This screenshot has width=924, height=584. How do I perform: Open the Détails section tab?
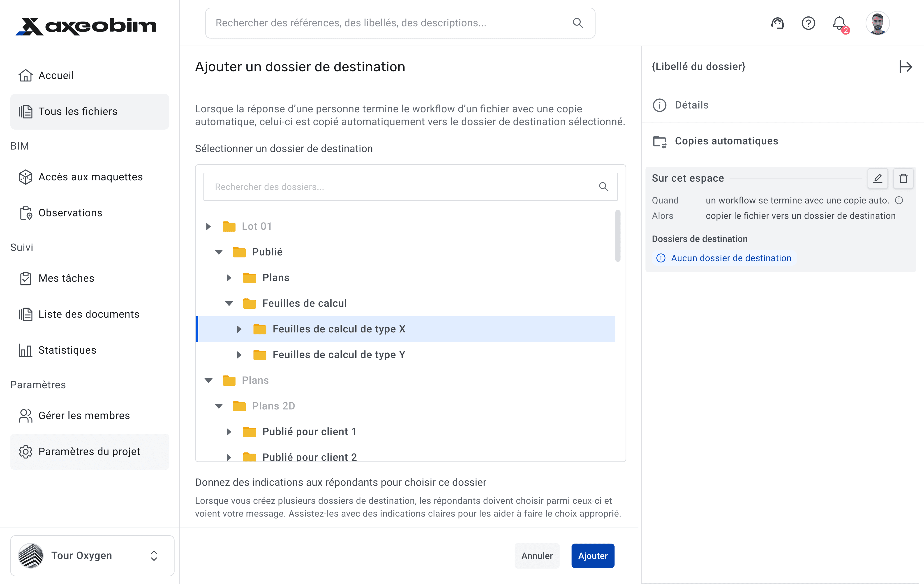[691, 105]
